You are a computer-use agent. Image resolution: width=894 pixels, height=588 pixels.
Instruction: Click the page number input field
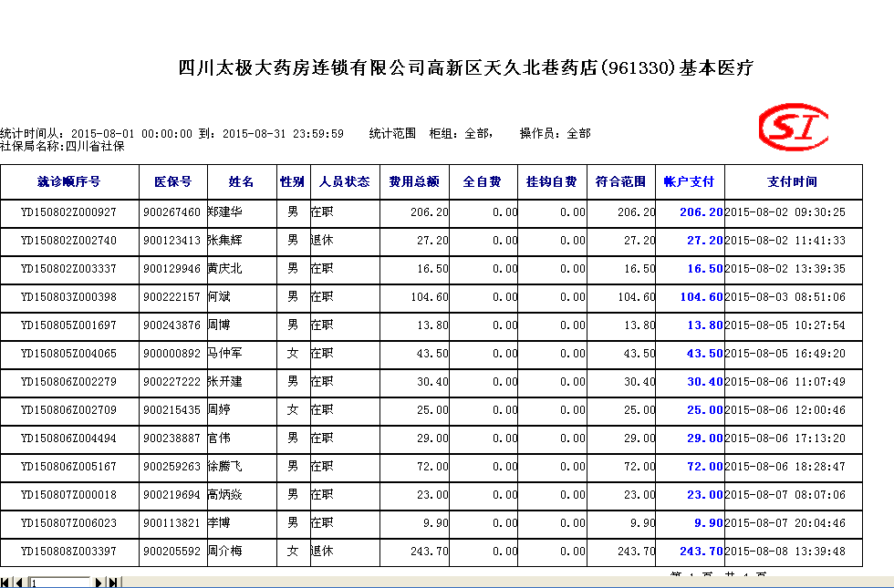point(60,583)
